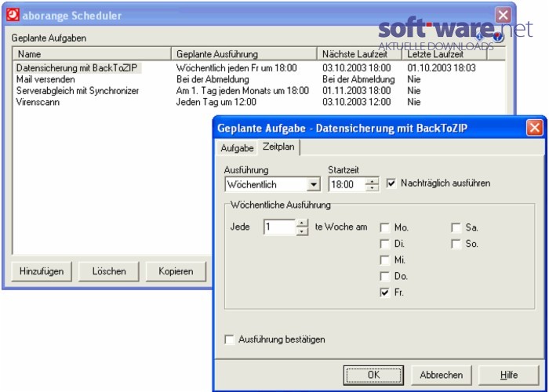Screen dimensions: 549x392
Task: Click Löschen in Scheduler window
Action: (109, 271)
